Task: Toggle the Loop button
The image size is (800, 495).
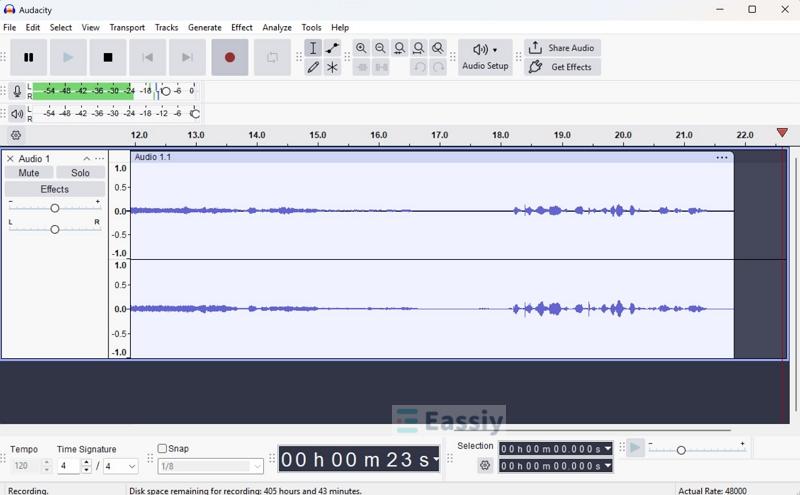Action: pos(272,57)
